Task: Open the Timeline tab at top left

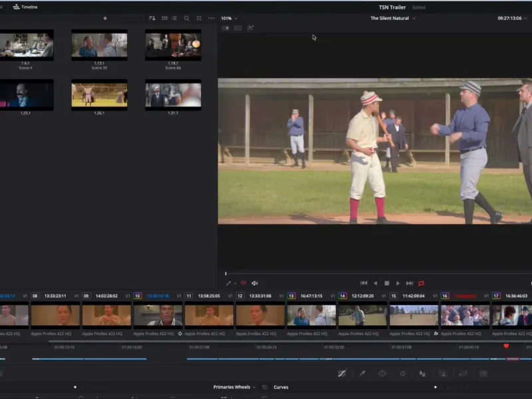Action: pyautogui.click(x=25, y=7)
